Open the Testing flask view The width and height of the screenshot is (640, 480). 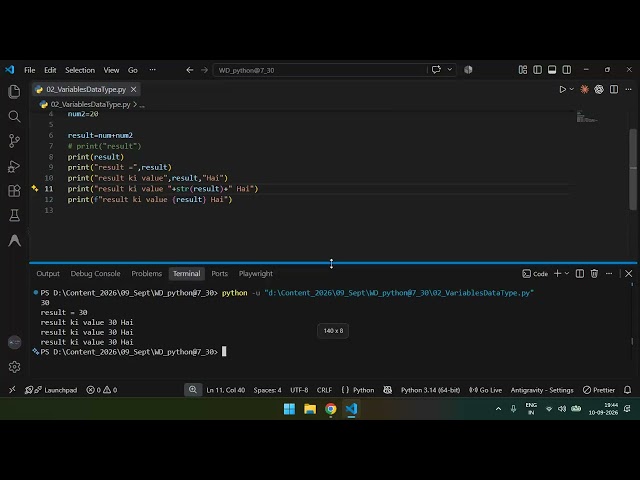pos(14,216)
